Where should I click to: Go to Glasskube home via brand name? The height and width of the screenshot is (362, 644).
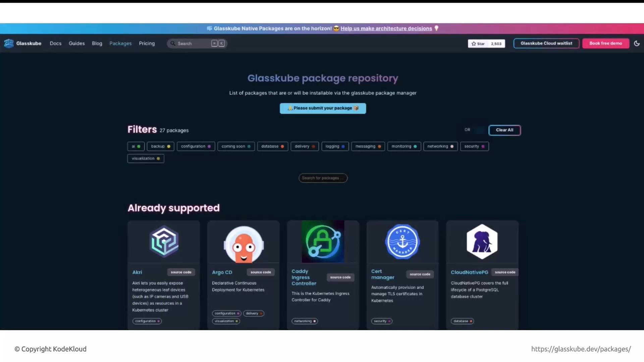29,43
